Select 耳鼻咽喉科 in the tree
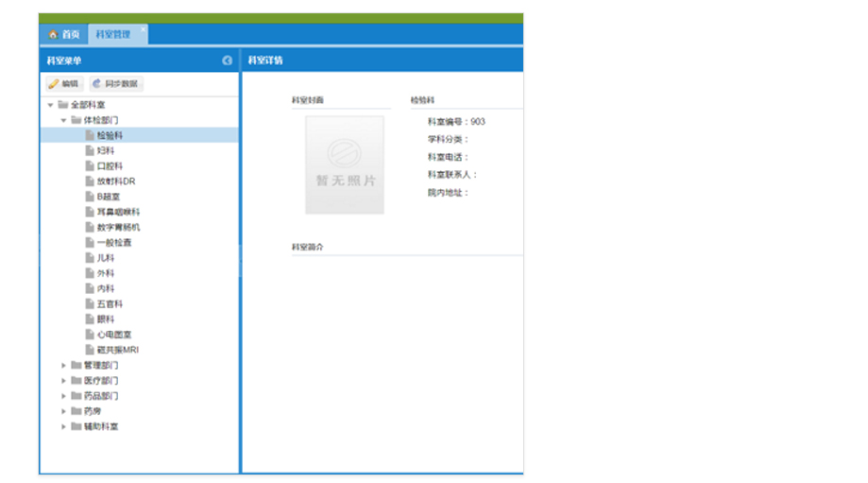 pyautogui.click(x=118, y=212)
